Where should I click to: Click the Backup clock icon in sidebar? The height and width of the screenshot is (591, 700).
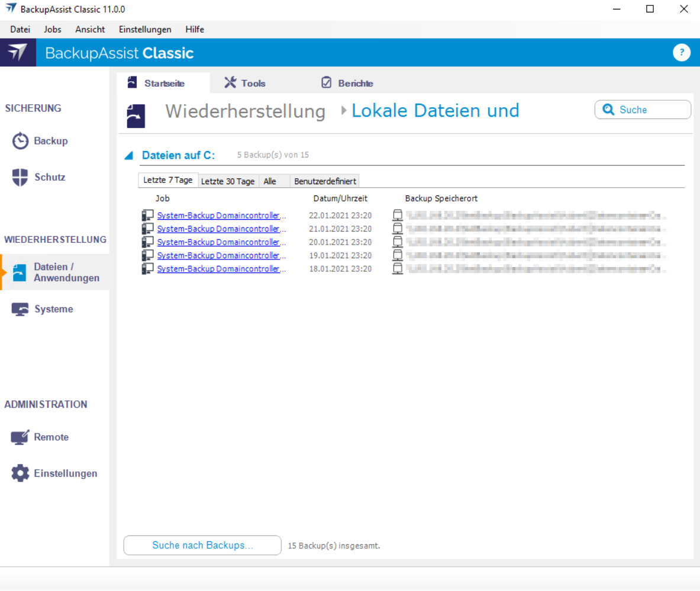(20, 142)
